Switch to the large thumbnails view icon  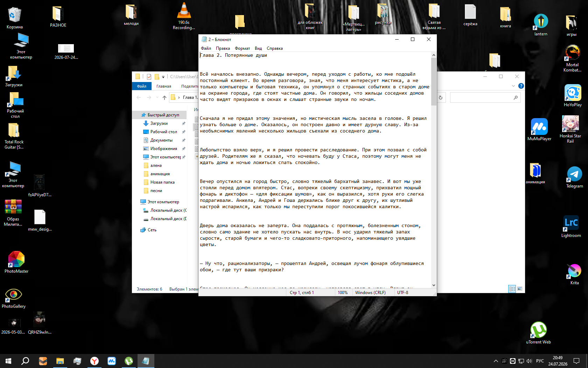click(520, 289)
